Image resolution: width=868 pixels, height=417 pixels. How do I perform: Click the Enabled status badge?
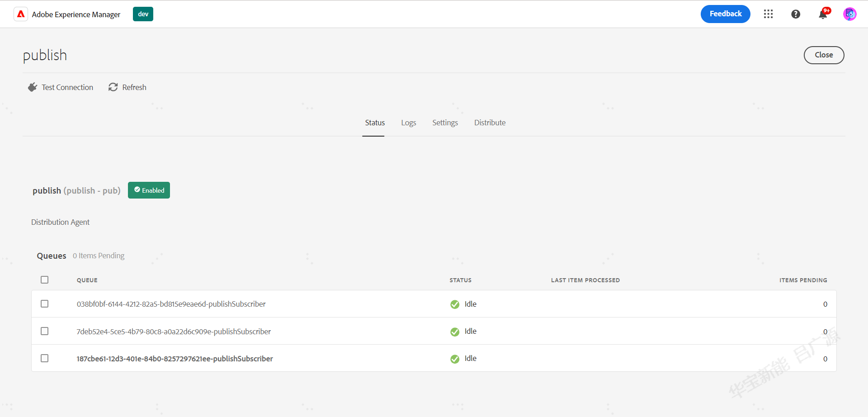(149, 190)
